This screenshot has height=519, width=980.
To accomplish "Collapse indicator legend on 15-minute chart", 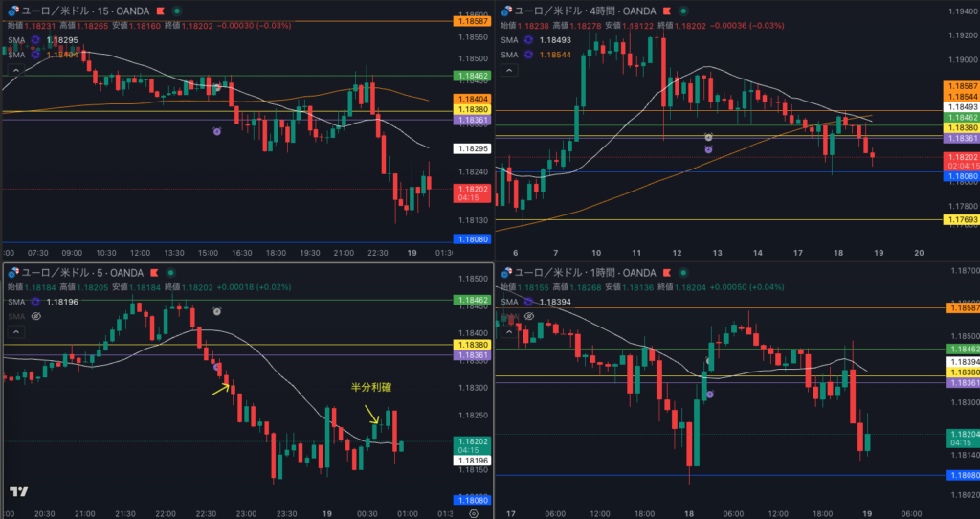I will point(16,70).
